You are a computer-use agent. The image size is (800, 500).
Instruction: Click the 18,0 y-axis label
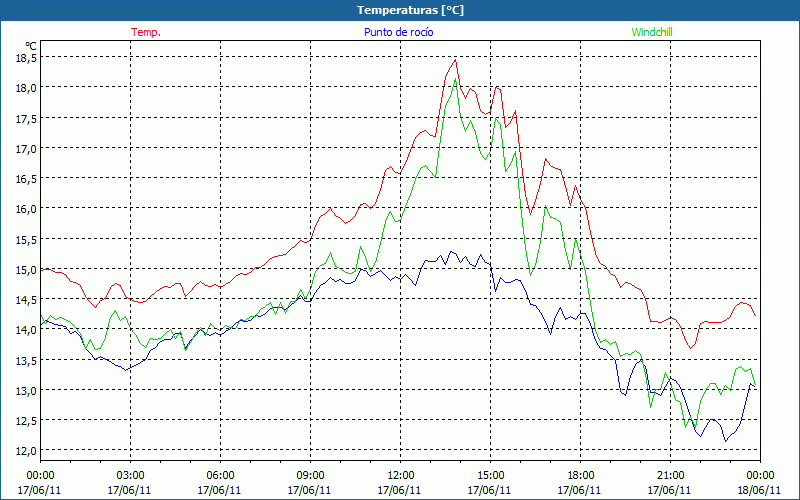click(x=26, y=88)
